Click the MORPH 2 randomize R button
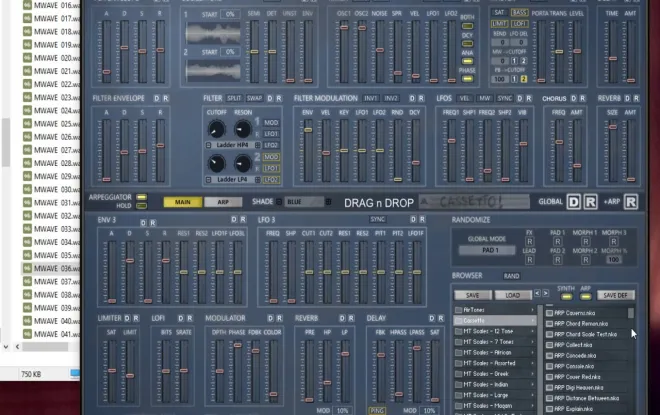This screenshot has width=660, height=415. click(x=585, y=260)
